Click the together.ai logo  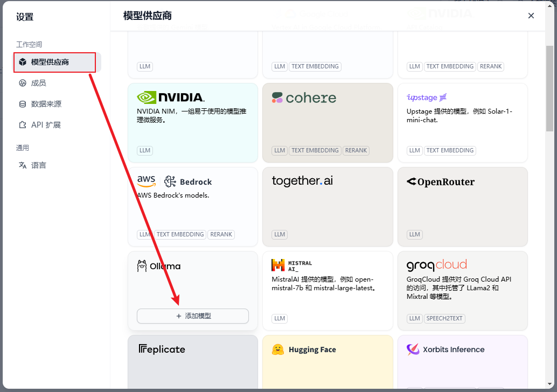tap(302, 181)
